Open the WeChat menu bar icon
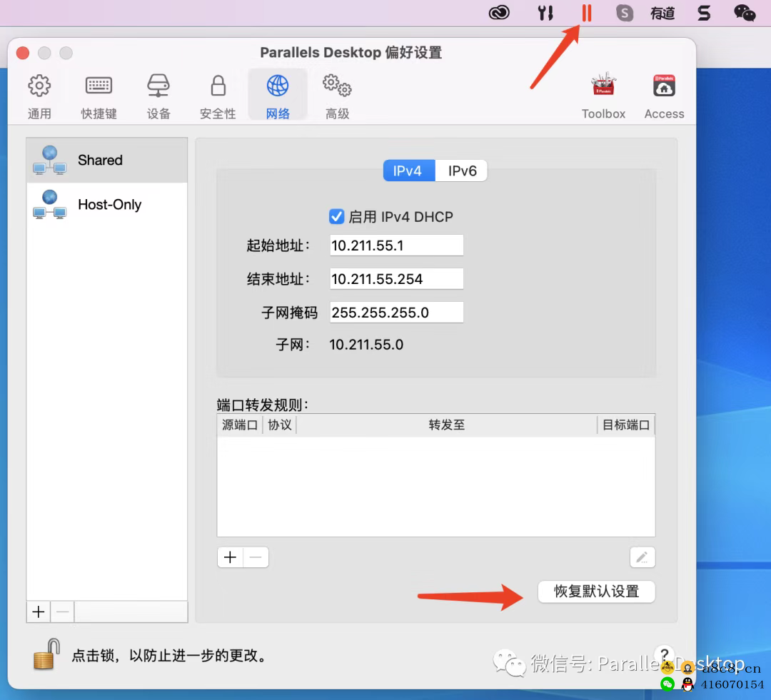The width and height of the screenshot is (771, 700). click(745, 13)
